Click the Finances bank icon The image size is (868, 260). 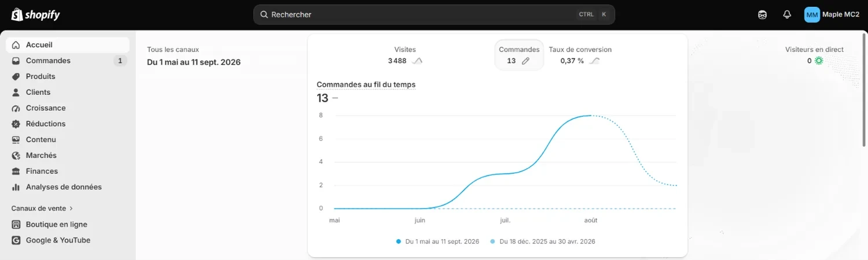(16, 171)
